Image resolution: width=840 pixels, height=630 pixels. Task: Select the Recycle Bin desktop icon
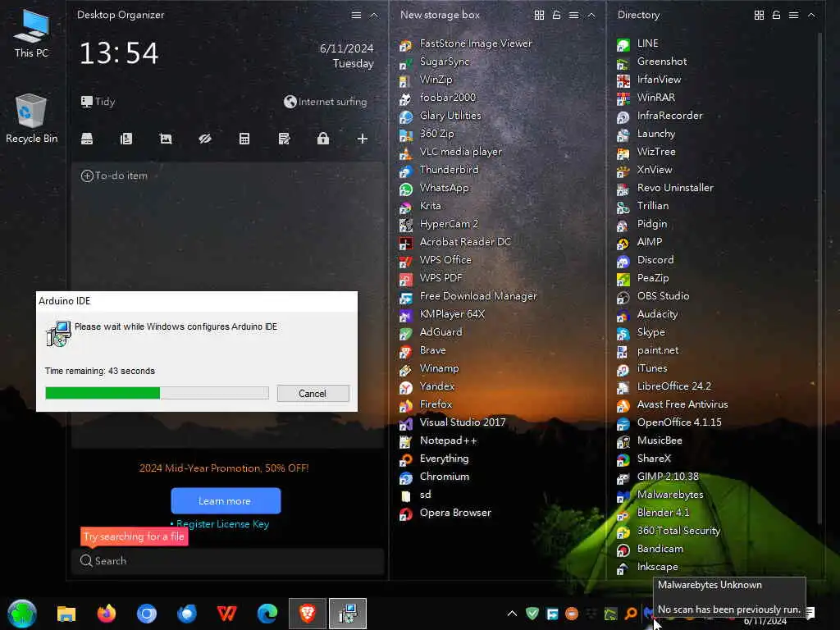(x=31, y=119)
